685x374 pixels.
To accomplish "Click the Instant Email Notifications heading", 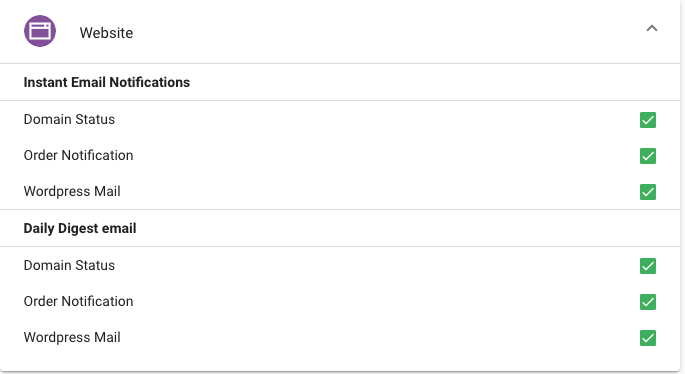I will pos(107,82).
